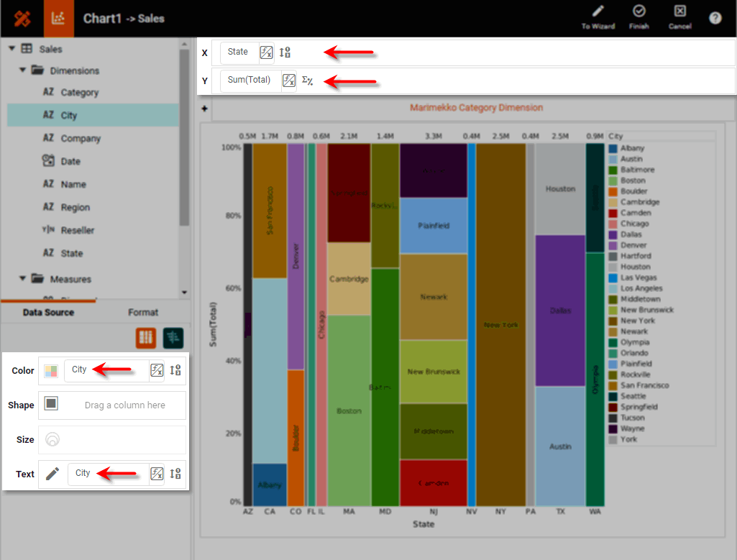Collapse the Sales data source tree
This screenshot has height=560, width=737.
point(12,49)
